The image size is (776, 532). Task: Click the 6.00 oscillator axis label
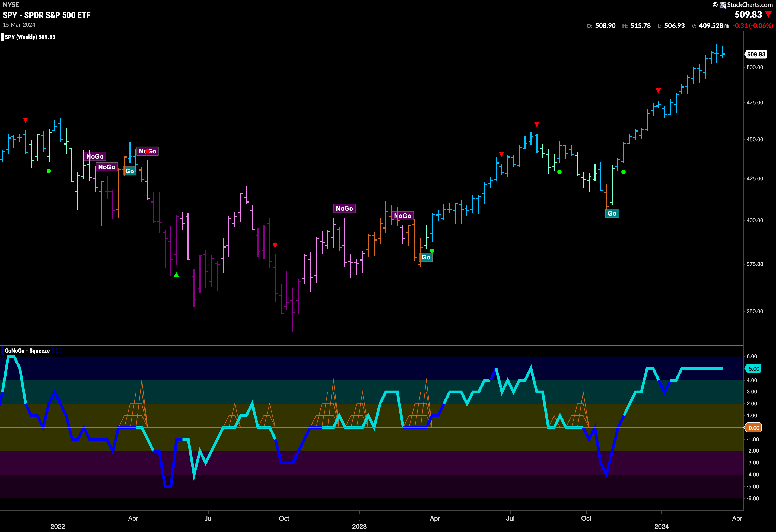(x=752, y=357)
